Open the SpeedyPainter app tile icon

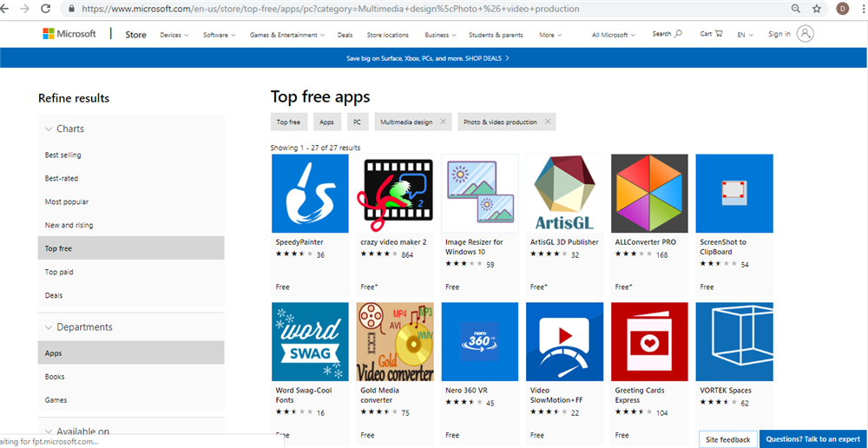pyautogui.click(x=310, y=194)
